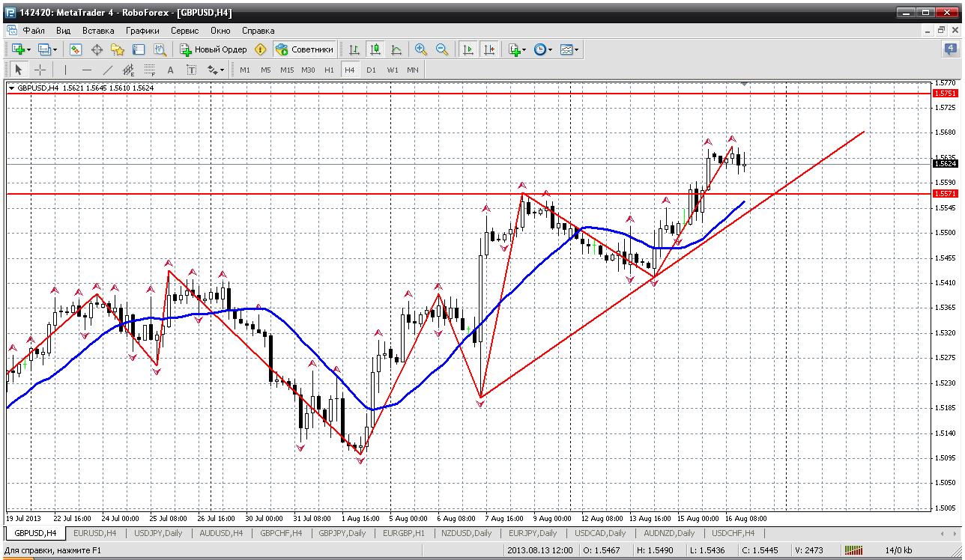Viewport: 965px width, 560px height.
Task: Toggle chart shift from right border
Action: [489, 49]
